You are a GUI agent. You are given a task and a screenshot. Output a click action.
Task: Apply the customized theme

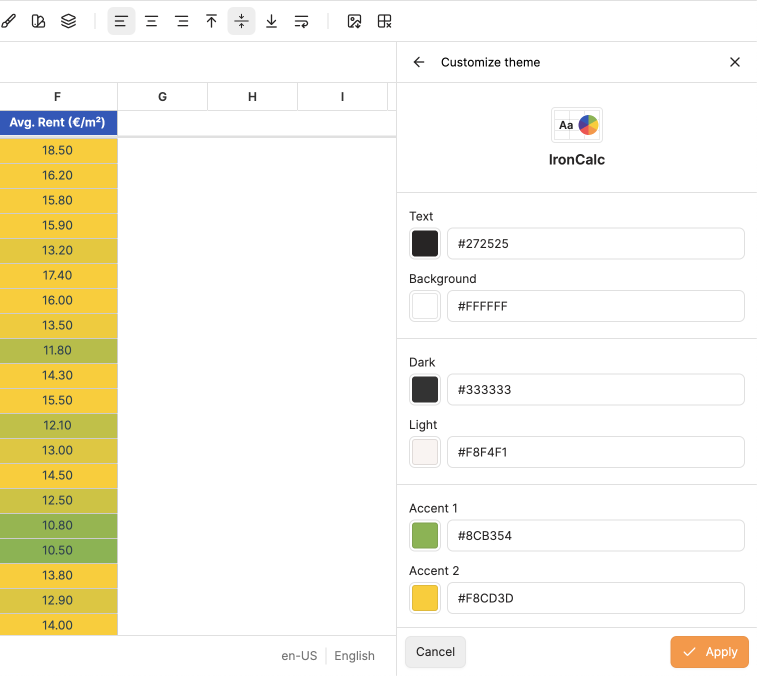tap(709, 652)
